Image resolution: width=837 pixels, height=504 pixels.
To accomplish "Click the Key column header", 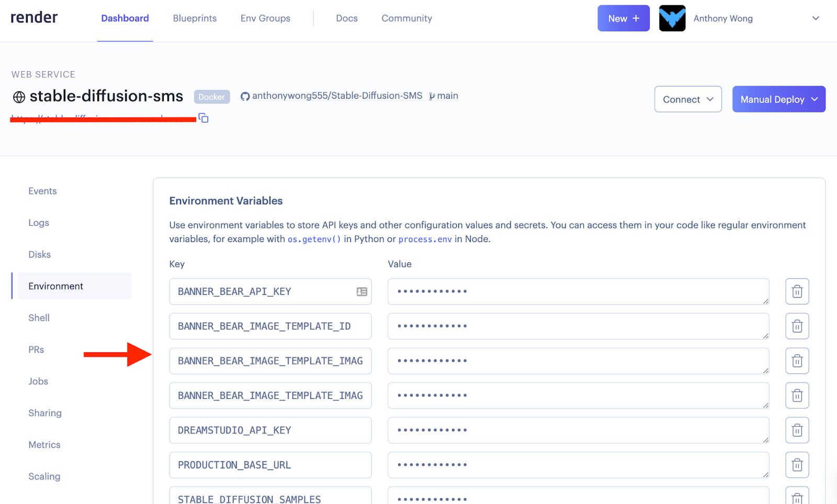I will tap(177, 264).
